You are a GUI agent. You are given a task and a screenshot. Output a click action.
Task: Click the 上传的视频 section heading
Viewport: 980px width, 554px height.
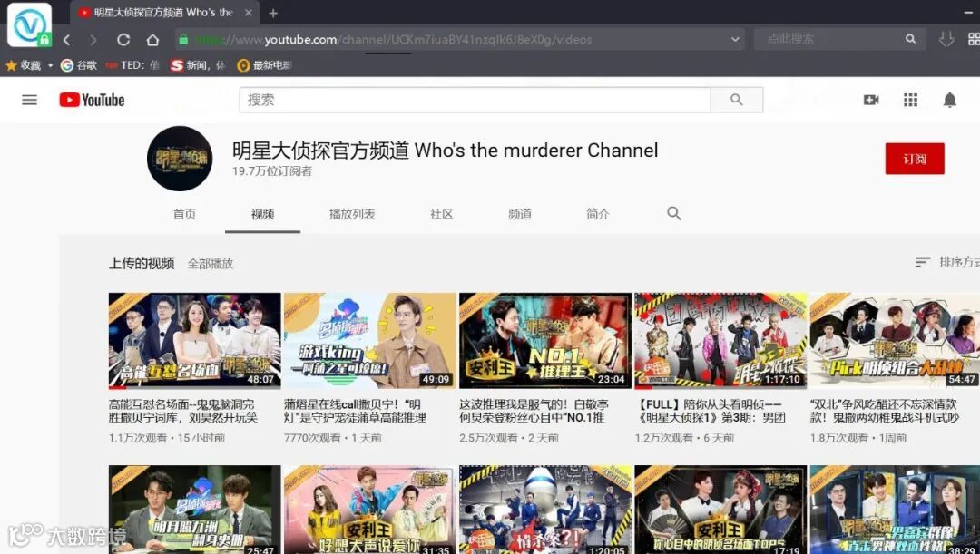pyautogui.click(x=142, y=263)
